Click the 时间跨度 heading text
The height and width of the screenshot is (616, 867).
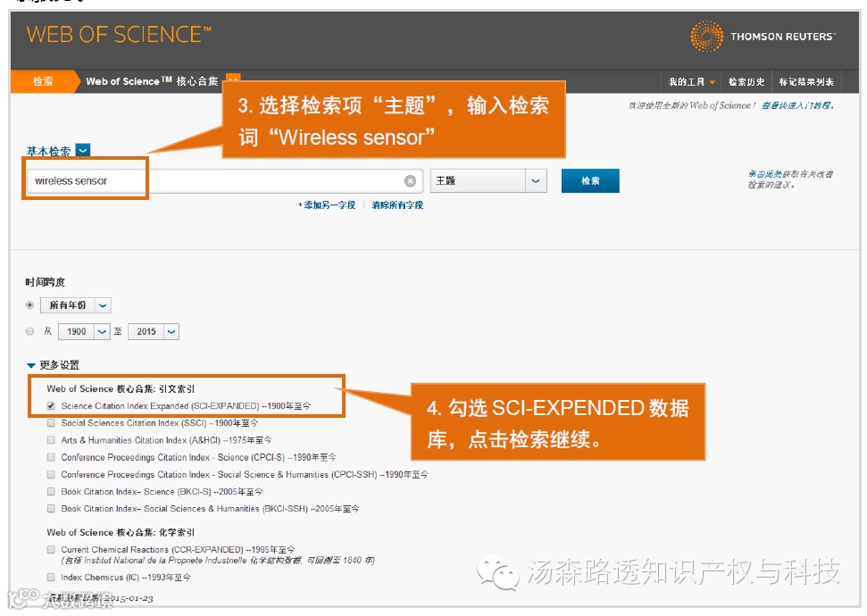coord(45,282)
